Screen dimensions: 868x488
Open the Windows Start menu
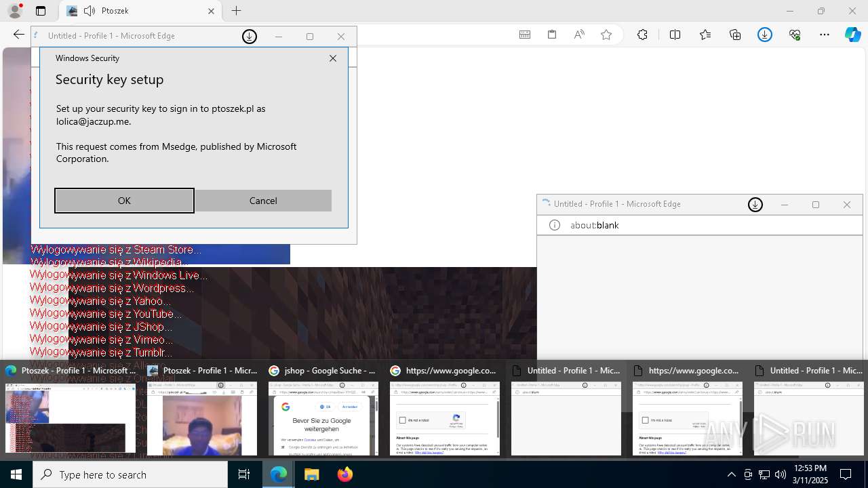coord(16,474)
